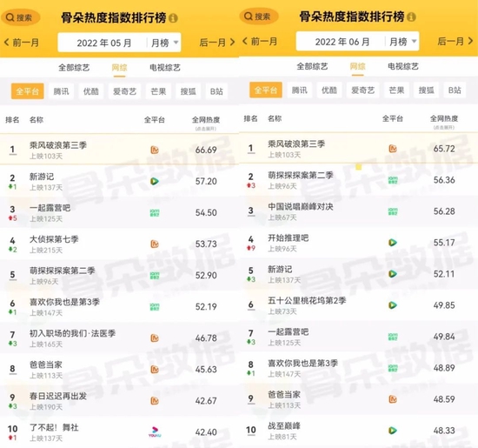The width and height of the screenshot is (478, 448).
Task: Click Tencent Video icon in the 52.11 row
Action: point(393,274)
